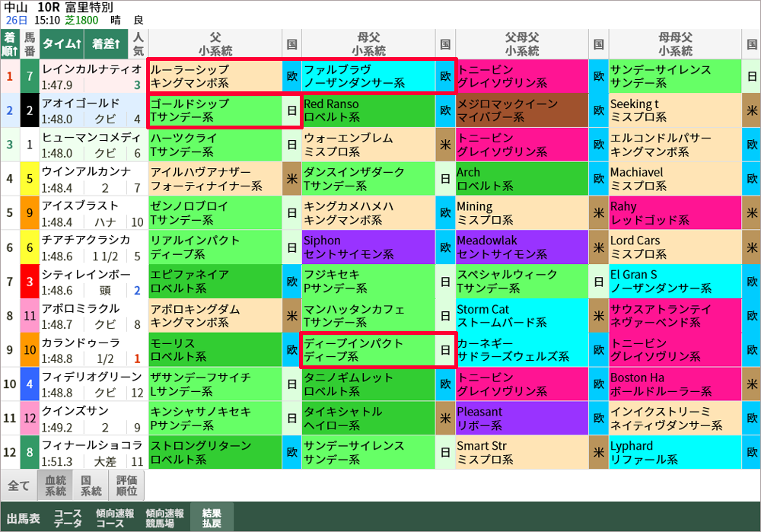Sort by タイム column header
Image resolution: width=761 pixels, height=532 pixels.
pos(62,44)
